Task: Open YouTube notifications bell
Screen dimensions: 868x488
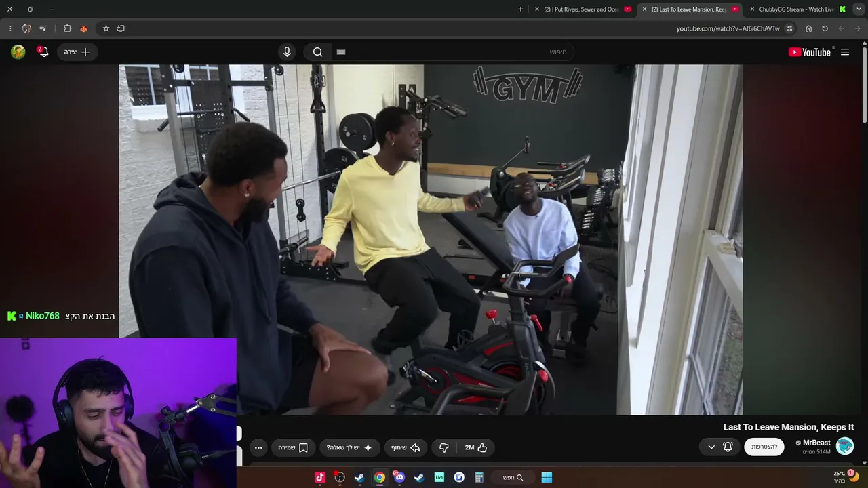Action: [x=43, y=52]
